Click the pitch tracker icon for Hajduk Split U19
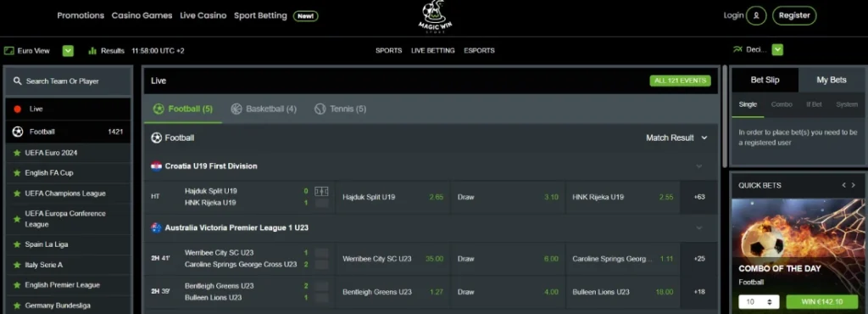The width and height of the screenshot is (868, 314). (x=321, y=191)
